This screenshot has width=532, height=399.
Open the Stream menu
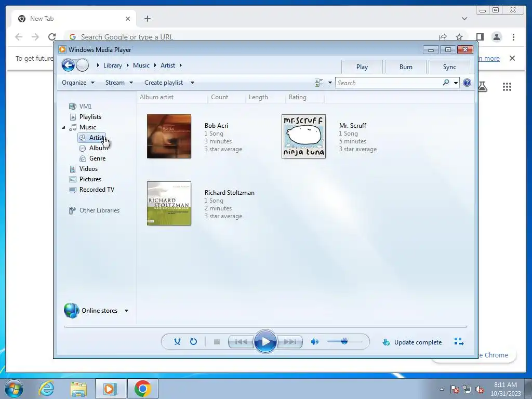point(119,83)
